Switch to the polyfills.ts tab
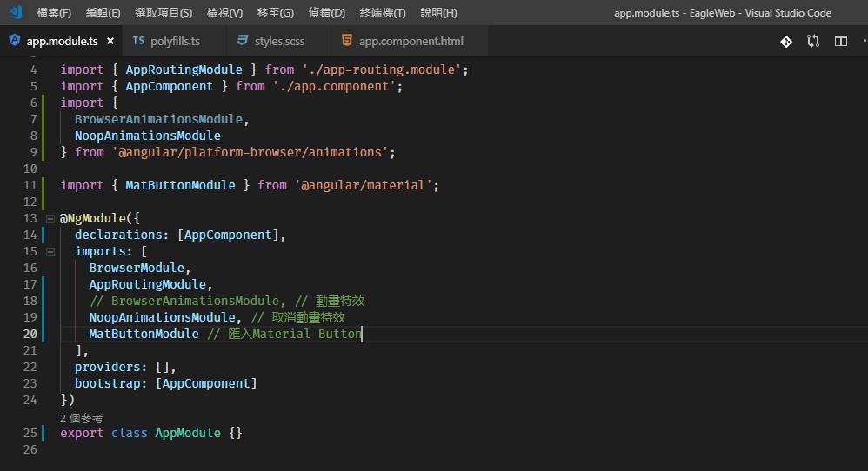This screenshot has width=868, height=471. [x=175, y=41]
